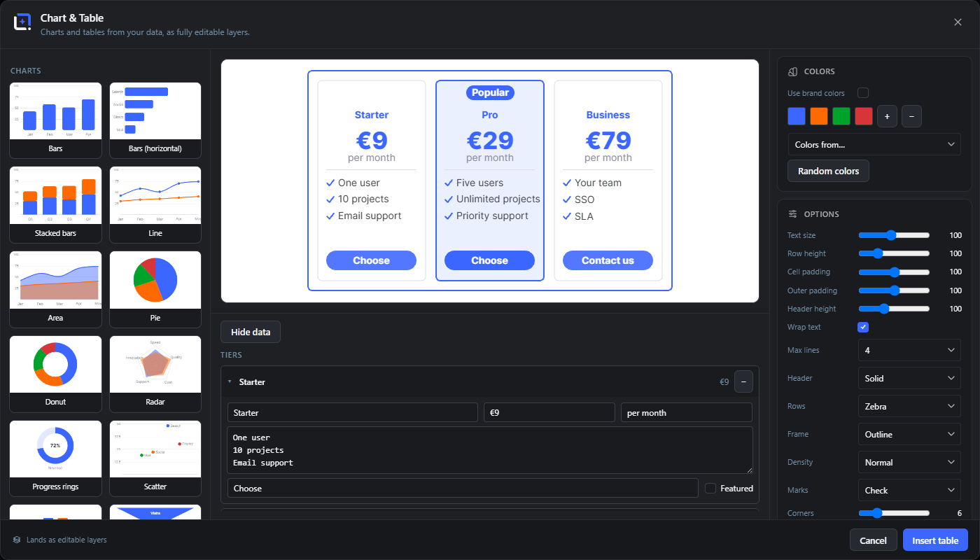
Task: Click the button label field containing Choose
Action: click(463, 488)
